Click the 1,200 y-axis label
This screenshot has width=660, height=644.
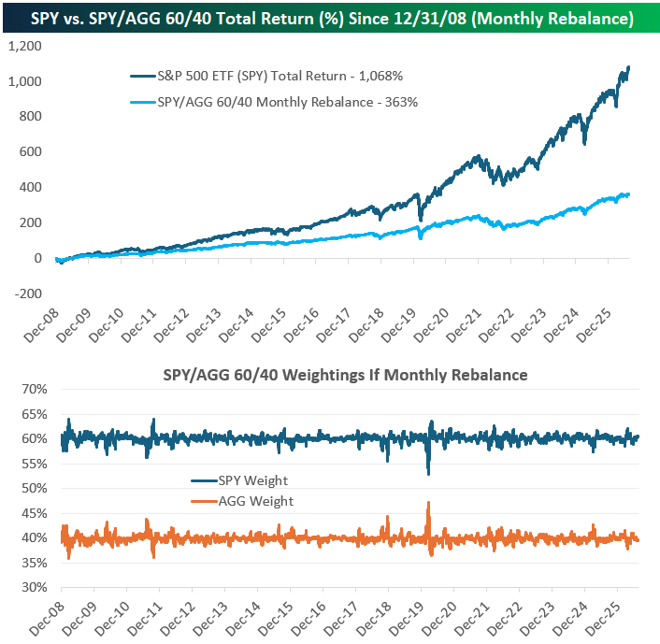pos(25,46)
